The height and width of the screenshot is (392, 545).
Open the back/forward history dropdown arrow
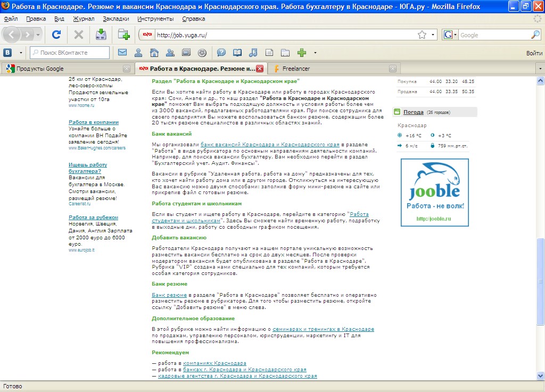[x=38, y=35]
